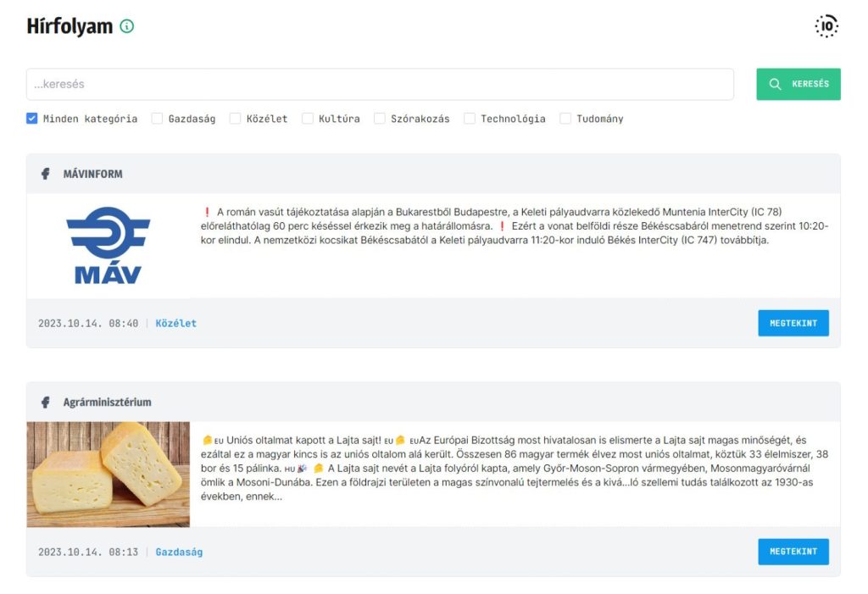Open the Gazdaság category link under cheese post

point(179,552)
